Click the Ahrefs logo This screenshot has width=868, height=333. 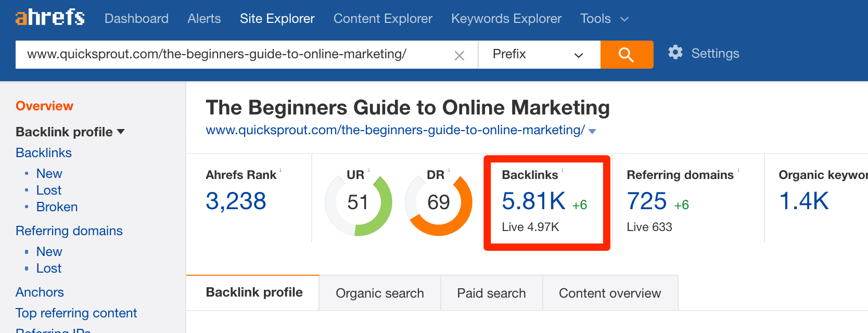[50, 18]
